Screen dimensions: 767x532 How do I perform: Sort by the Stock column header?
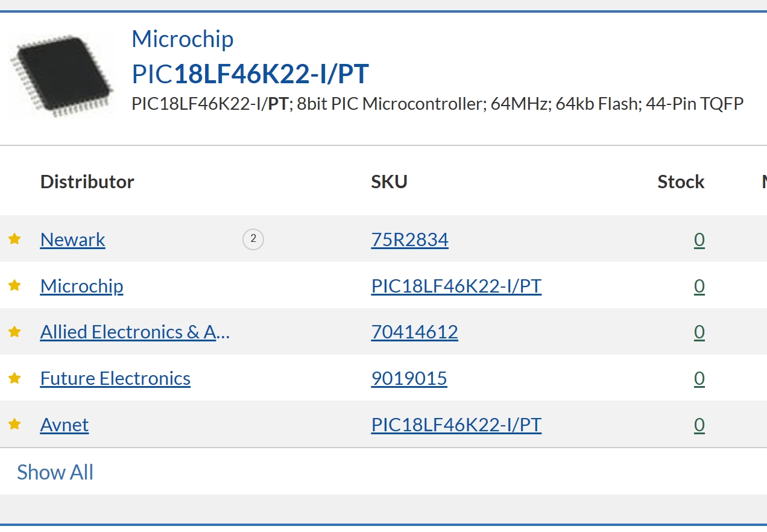(x=681, y=182)
